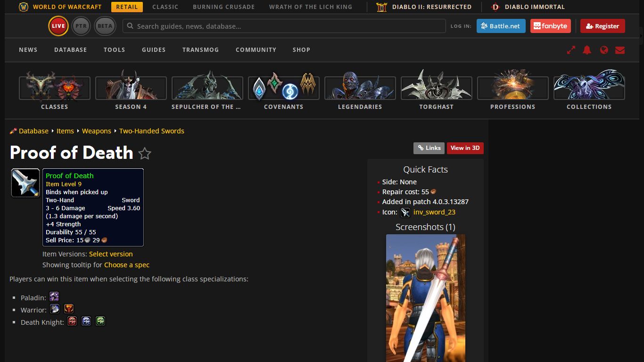
Task: Switch to PTR site version
Action: tap(81, 26)
